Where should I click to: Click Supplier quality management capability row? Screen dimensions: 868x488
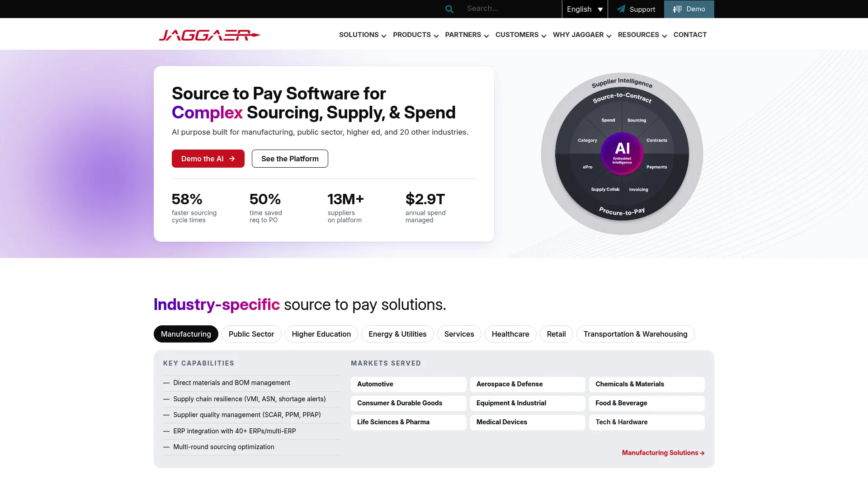pyautogui.click(x=251, y=415)
